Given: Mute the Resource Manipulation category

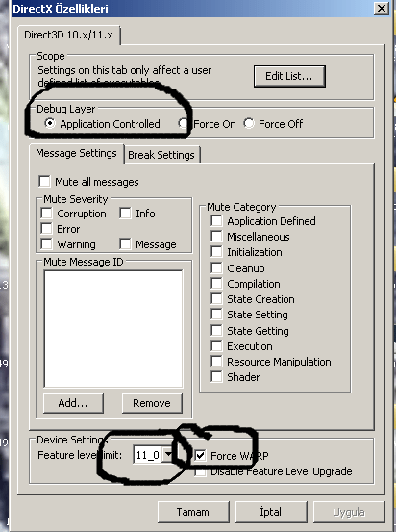Looking at the screenshot, I should pyautogui.click(x=216, y=362).
